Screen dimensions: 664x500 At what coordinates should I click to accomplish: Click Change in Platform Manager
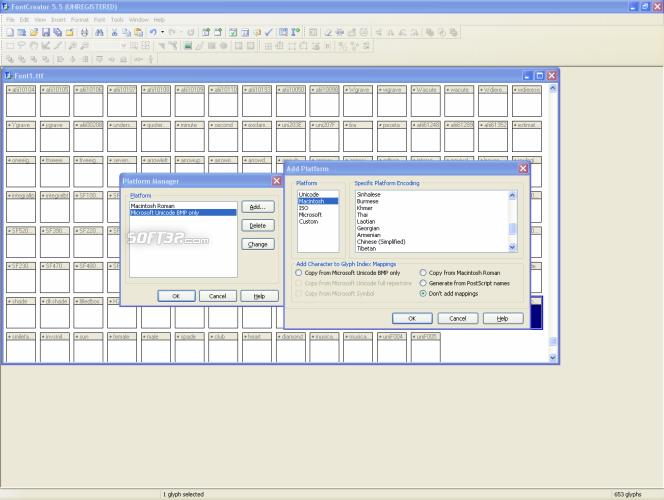(x=258, y=244)
